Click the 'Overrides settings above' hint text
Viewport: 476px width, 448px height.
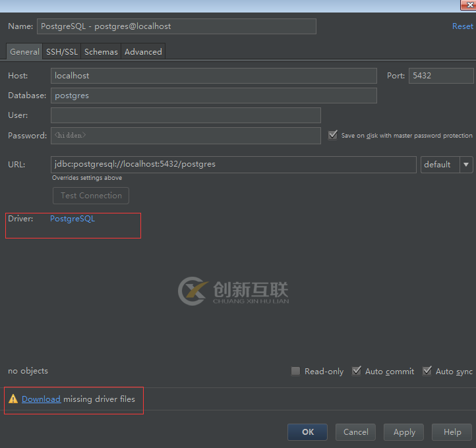click(x=87, y=178)
